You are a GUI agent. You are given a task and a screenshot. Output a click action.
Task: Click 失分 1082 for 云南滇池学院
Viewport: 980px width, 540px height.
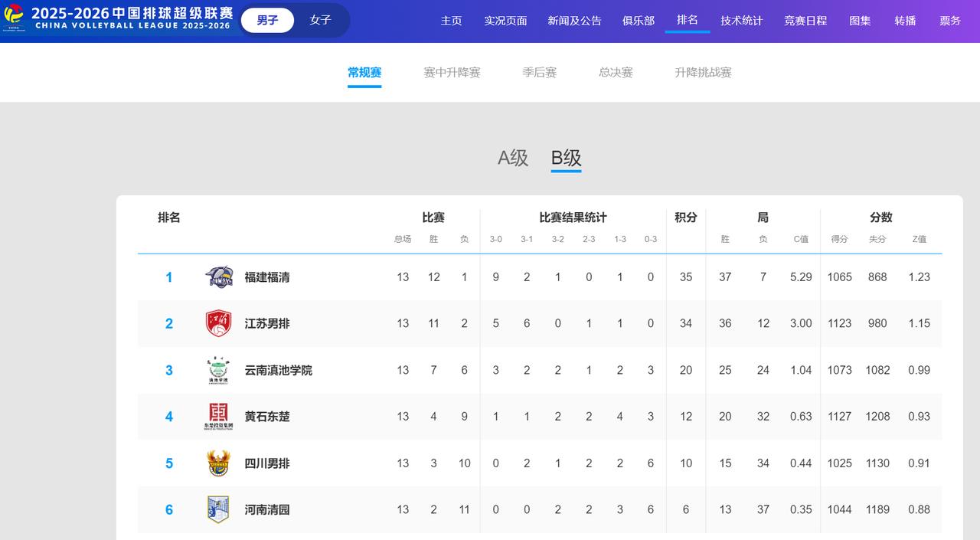tap(878, 370)
